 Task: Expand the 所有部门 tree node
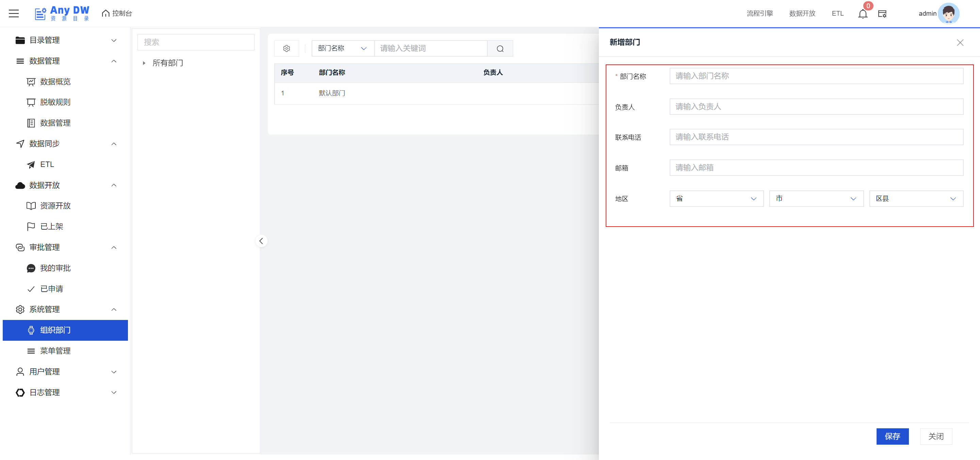[x=144, y=63]
